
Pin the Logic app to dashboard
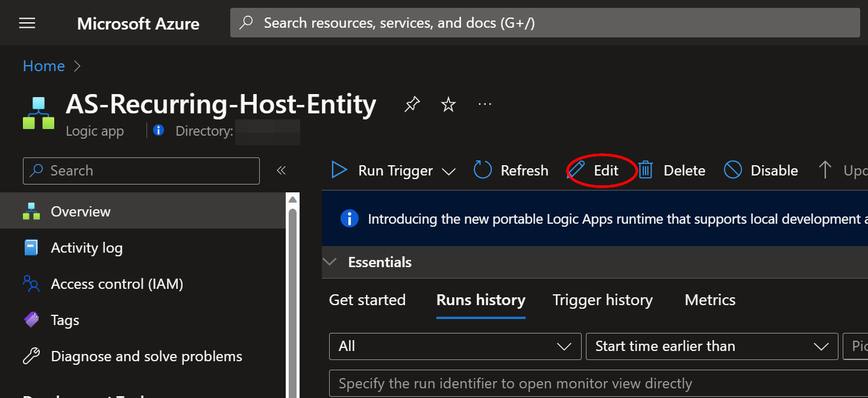tap(412, 104)
